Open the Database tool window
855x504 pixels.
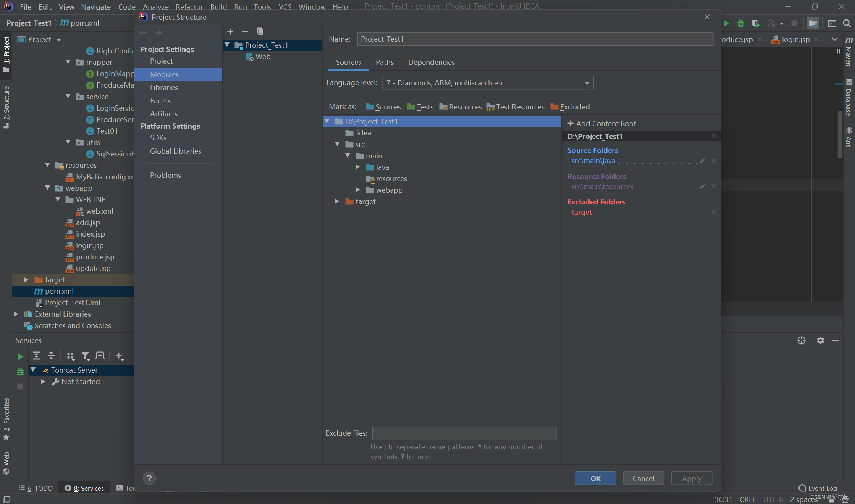tap(849, 97)
